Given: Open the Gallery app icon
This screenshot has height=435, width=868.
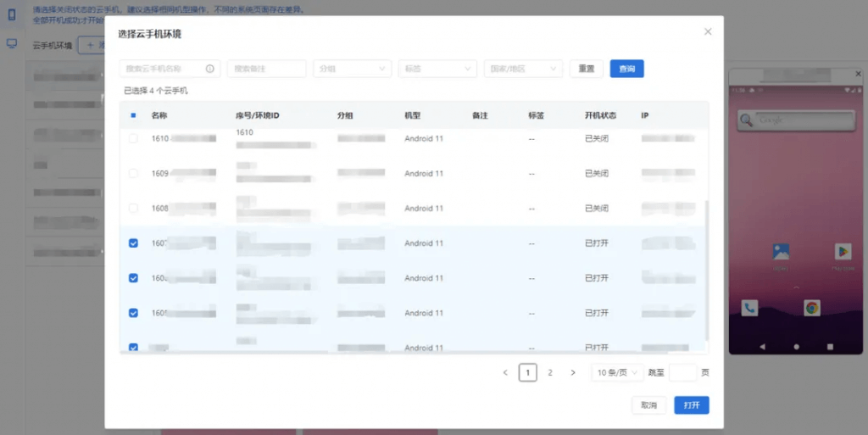Looking at the screenshot, I should [781, 252].
